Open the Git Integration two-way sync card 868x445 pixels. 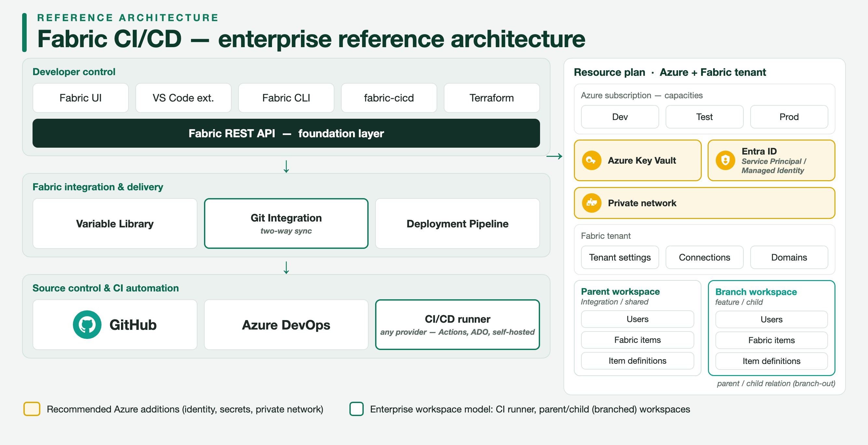[x=286, y=224]
